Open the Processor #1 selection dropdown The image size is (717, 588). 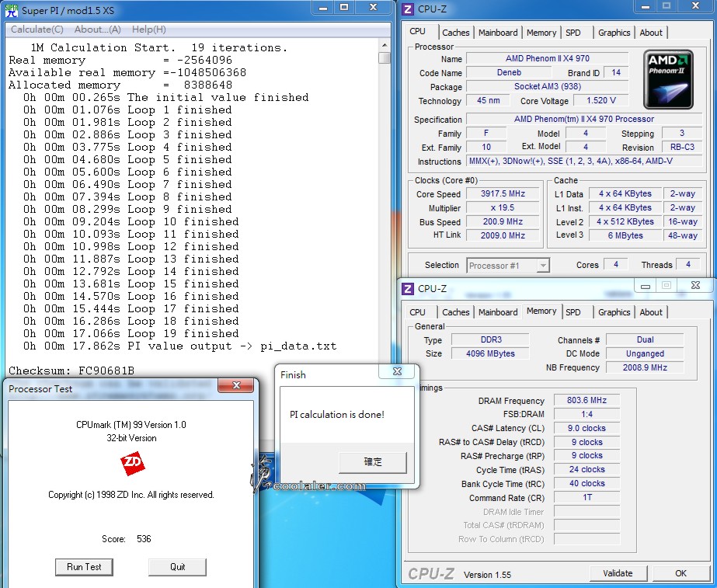[543, 265]
